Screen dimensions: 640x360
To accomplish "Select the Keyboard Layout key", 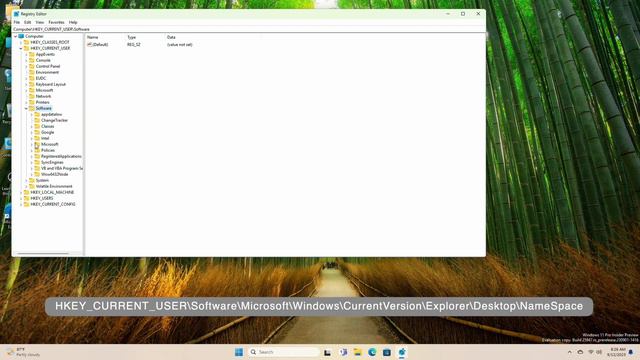I will click(51, 84).
